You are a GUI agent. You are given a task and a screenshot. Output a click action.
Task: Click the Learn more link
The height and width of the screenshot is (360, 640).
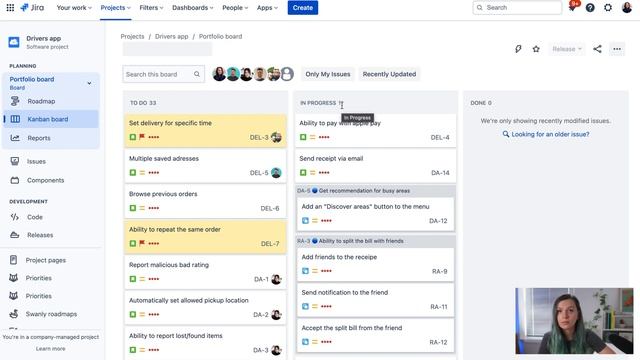click(51, 349)
